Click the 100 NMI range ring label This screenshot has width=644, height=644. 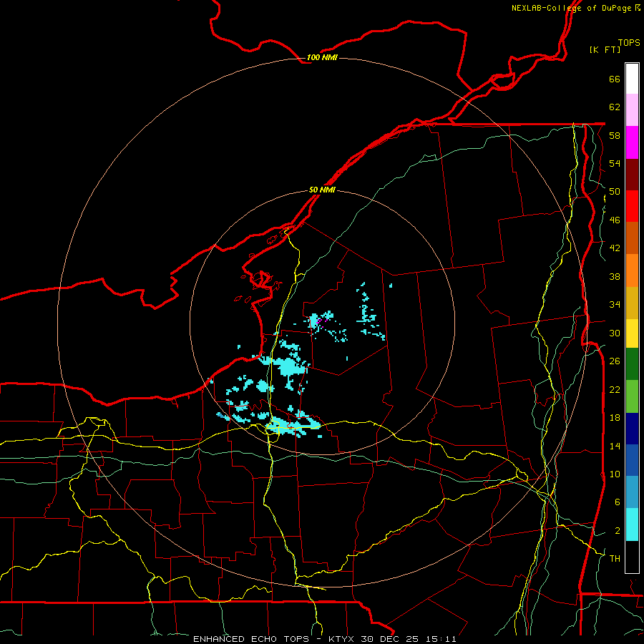pos(322,57)
